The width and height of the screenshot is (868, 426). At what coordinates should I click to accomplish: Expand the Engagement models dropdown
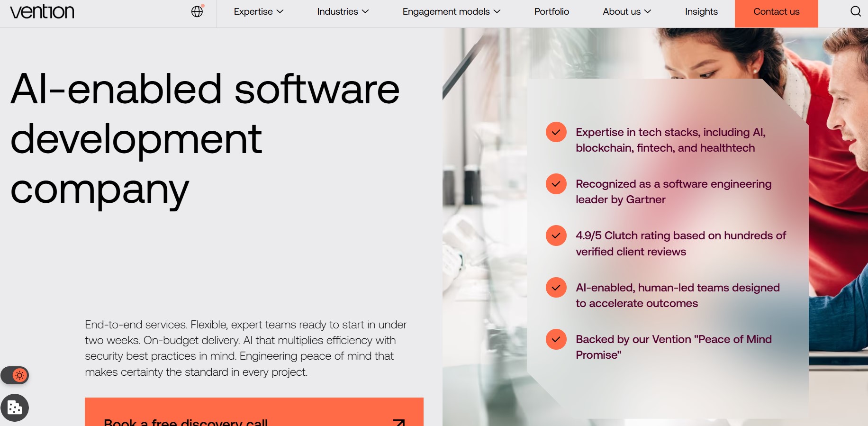pyautogui.click(x=451, y=12)
